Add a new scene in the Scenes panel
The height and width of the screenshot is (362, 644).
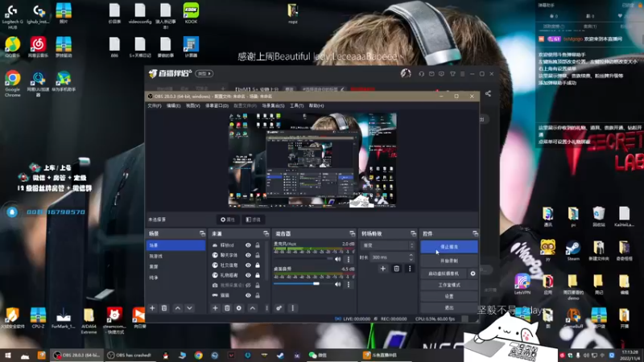pyautogui.click(x=152, y=308)
